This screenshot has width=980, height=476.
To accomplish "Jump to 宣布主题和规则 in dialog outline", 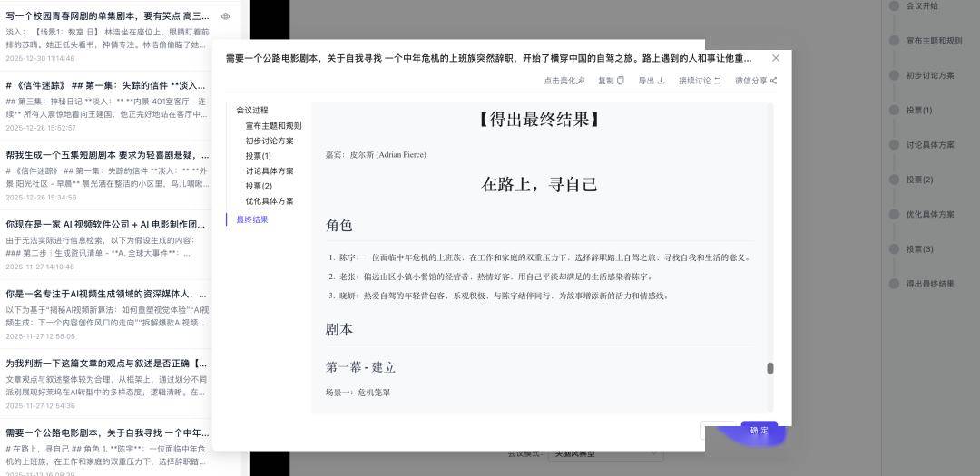I will point(273,126).
